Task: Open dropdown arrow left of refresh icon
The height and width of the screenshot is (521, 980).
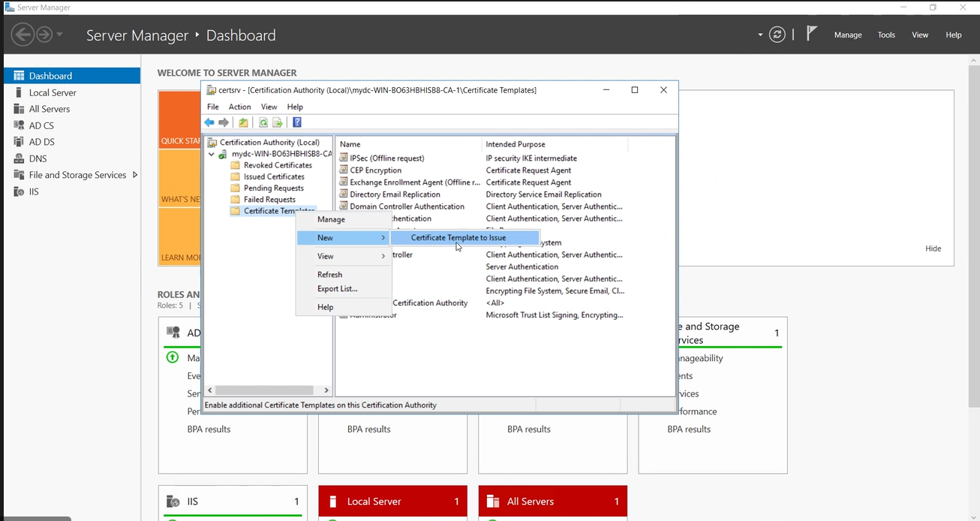Action: point(760,35)
